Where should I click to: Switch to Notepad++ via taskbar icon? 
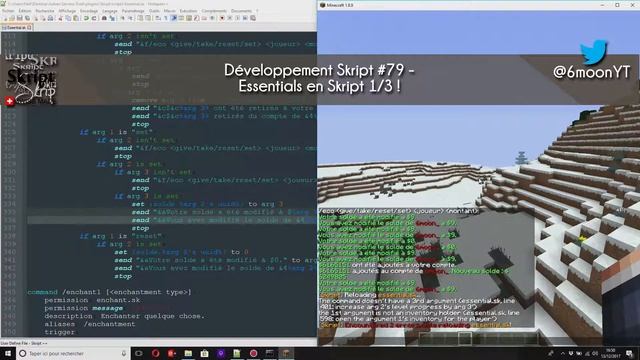(x=237, y=353)
